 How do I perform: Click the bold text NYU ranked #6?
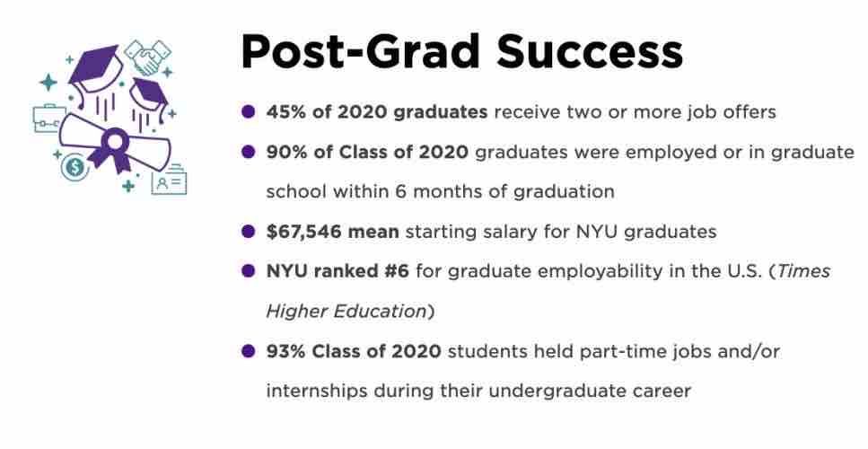(x=338, y=271)
